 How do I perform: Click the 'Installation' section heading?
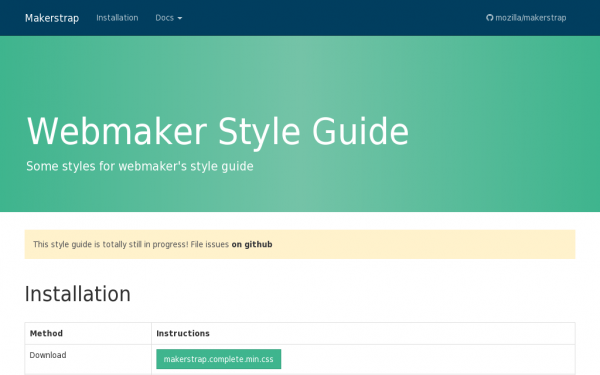click(78, 294)
